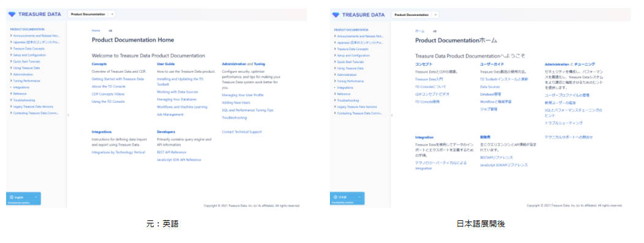The width and height of the screenshot is (644, 243).
Task: Open the Product Documentation dropdown in the Japanese screenshot
Action: 415,14
